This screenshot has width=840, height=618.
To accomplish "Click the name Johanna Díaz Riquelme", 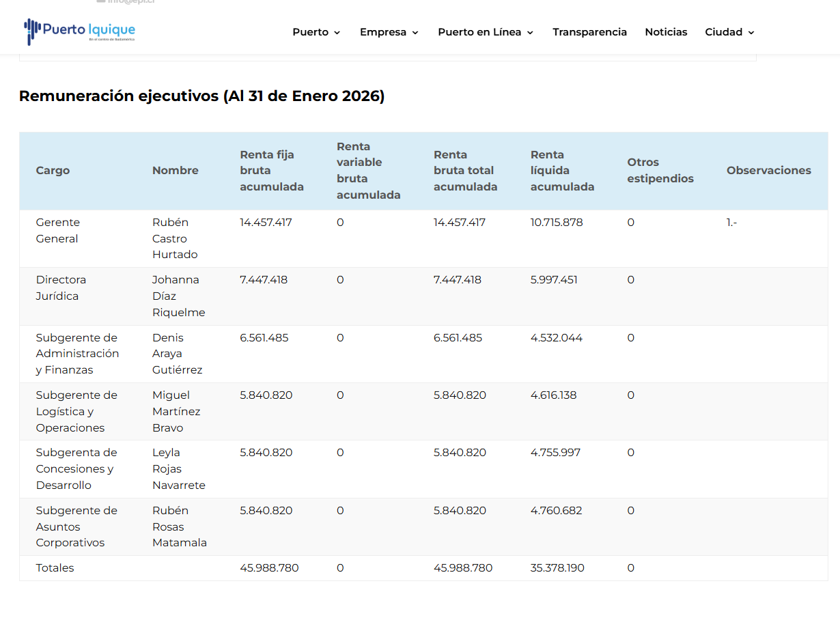I will (x=178, y=296).
